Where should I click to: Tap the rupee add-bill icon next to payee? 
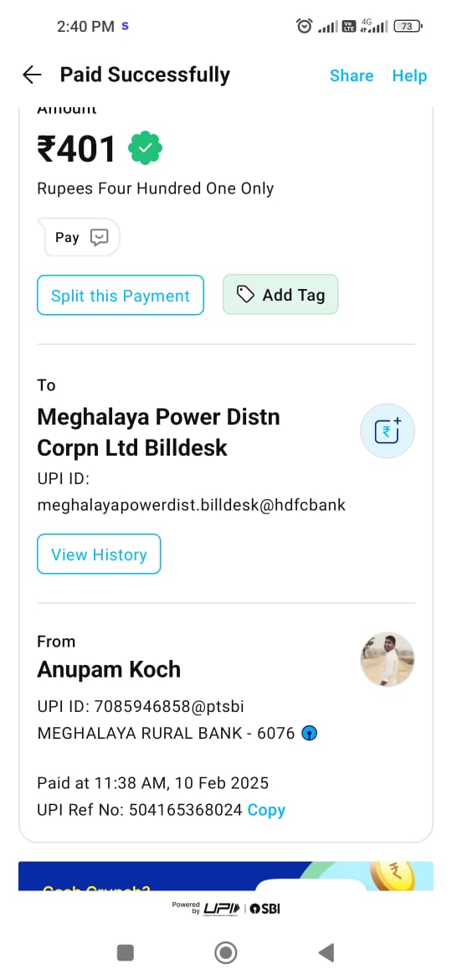[x=388, y=431]
